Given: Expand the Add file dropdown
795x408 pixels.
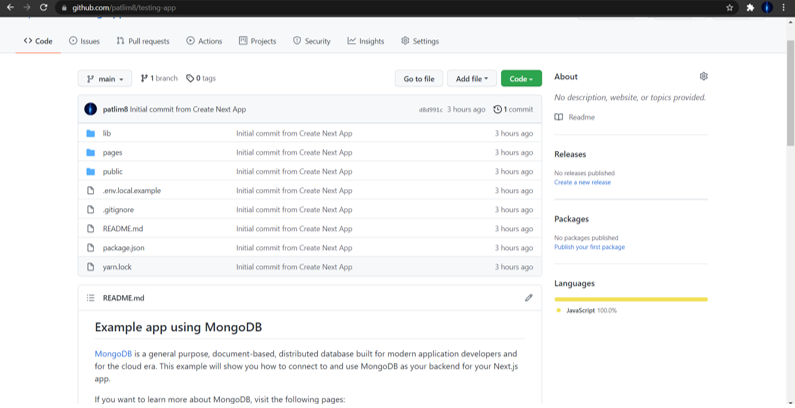Looking at the screenshot, I should tap(472, 79).
